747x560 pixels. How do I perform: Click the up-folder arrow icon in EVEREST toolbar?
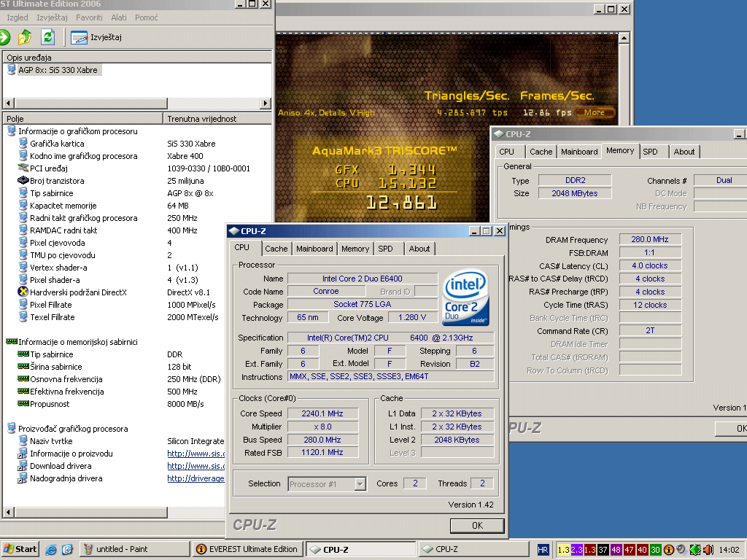point(25,36)
